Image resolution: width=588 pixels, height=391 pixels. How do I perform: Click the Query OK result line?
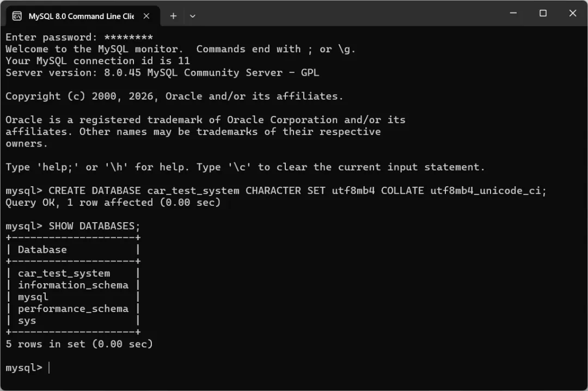pyautogui.click(x=113, y=203)
